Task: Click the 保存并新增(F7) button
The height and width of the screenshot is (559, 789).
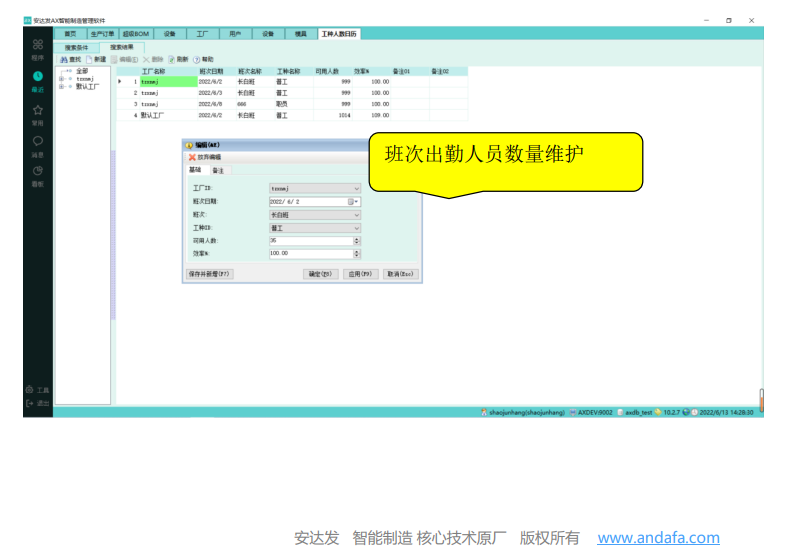Action: coord(210,273)
